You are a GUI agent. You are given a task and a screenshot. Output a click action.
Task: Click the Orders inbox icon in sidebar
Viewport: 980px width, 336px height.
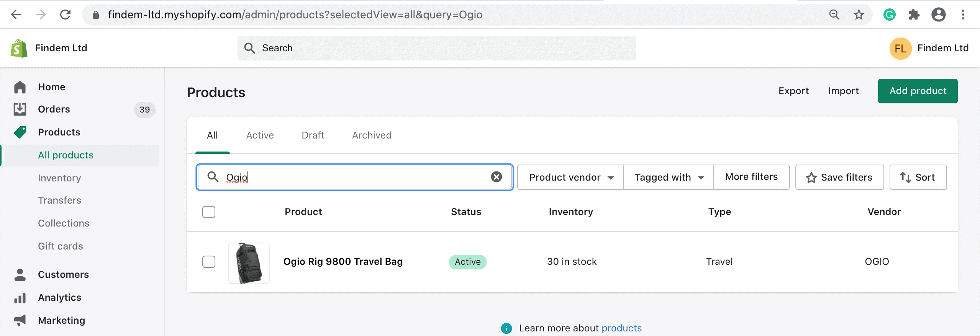(x=20, y=109)
